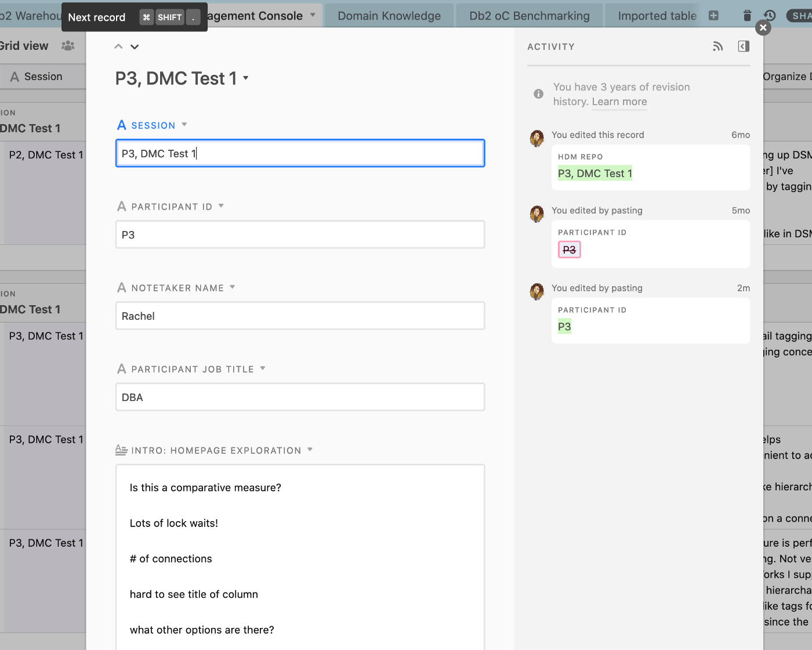Click the long text icon for Intro field
Screen dimensions: 812x650
click(121, 450)
